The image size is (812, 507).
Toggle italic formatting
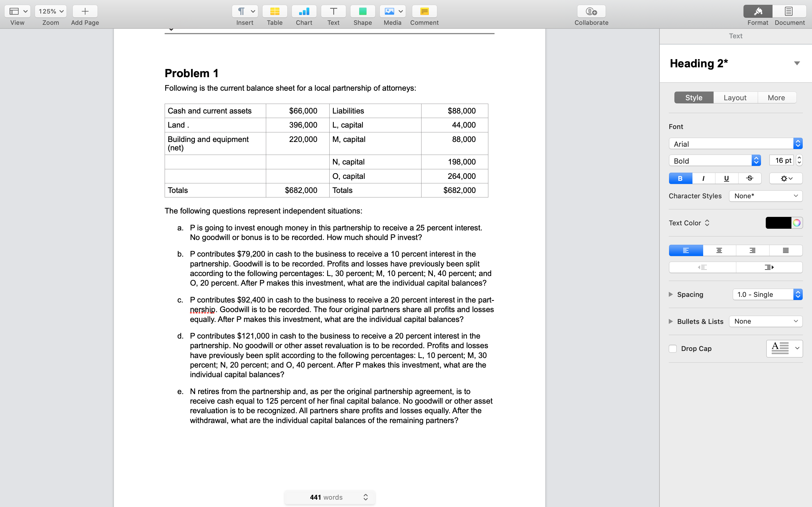click(x=703, y=178)
